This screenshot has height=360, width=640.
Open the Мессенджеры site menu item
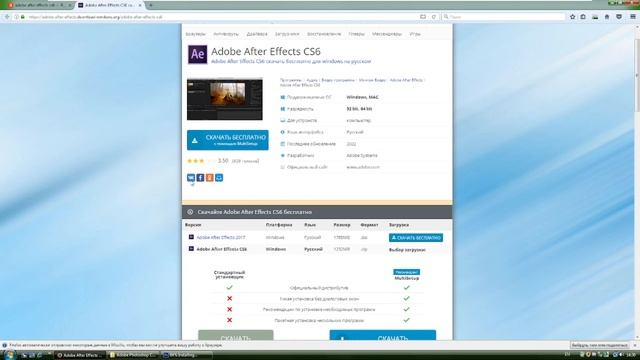[387, 34]
